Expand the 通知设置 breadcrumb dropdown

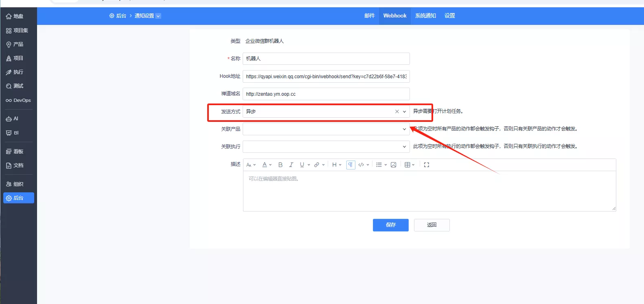click(x=158, y=16)
